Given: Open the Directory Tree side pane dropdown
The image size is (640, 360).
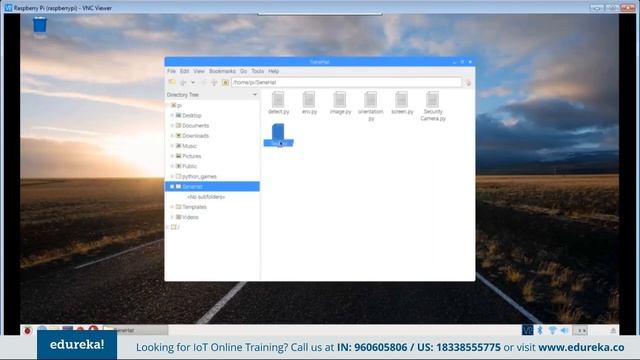Looking at the screenshot, I should click(255, 95).
